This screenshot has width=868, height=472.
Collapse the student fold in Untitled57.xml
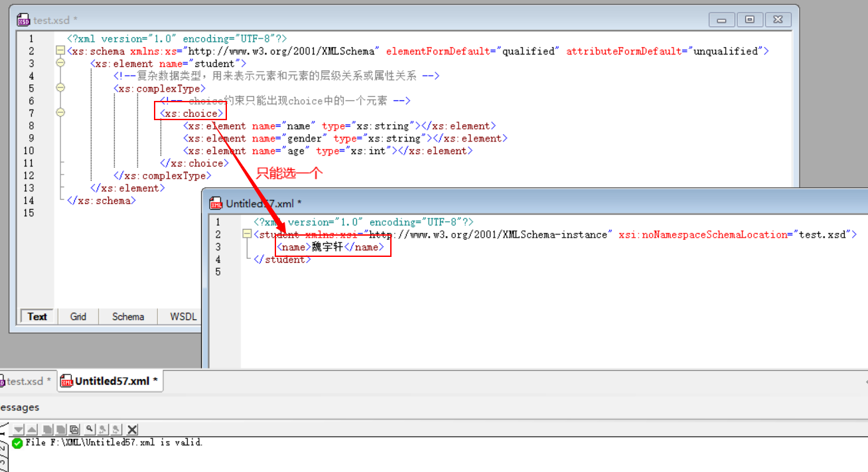(x=246, y=234)
